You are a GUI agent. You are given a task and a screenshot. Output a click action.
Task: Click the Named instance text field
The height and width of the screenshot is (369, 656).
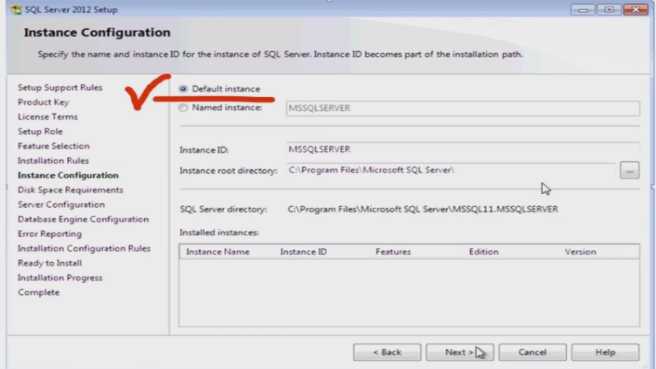pos(463,108)
